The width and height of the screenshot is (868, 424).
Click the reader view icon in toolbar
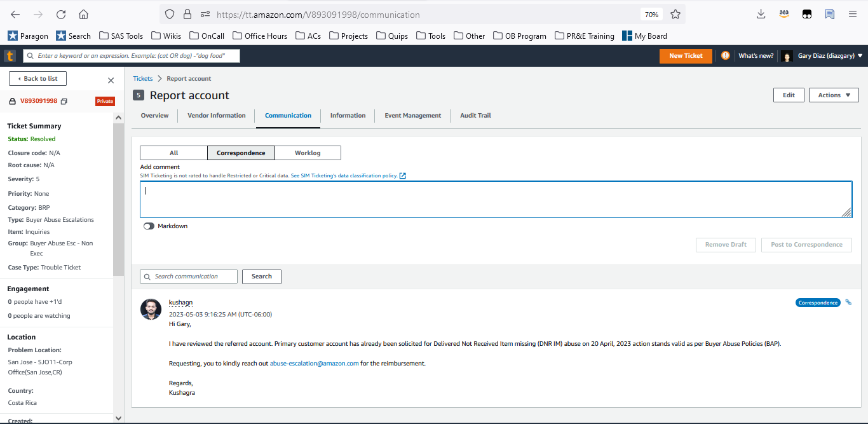click(829, 14)
